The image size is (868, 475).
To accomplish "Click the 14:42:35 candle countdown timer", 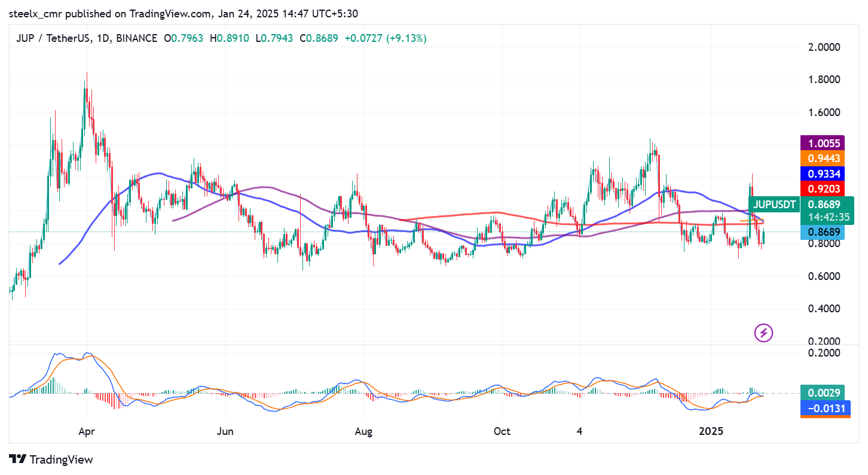I will tap(824, 218).
